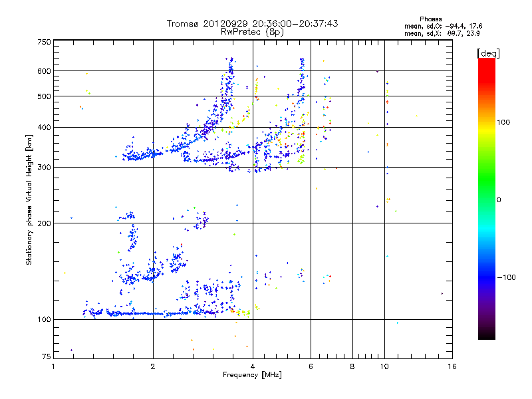
Task: Click the y-axis tick label '600'
Action: pos(44,71)
